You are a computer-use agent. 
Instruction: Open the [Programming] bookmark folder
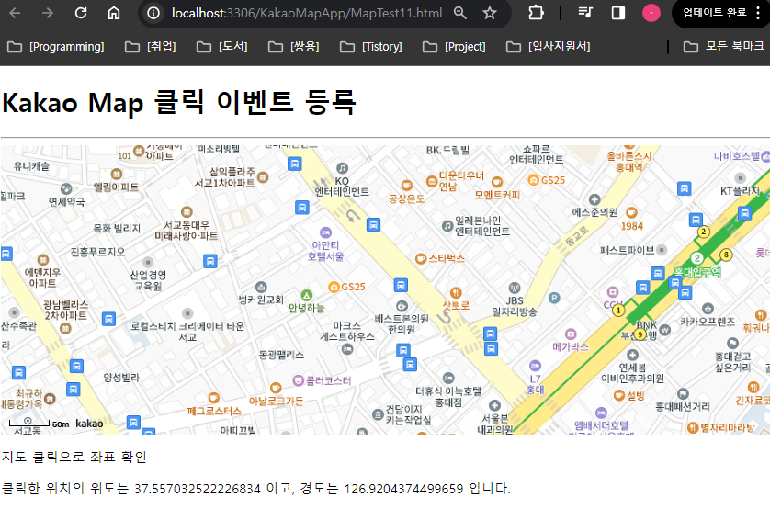(56, 47)
